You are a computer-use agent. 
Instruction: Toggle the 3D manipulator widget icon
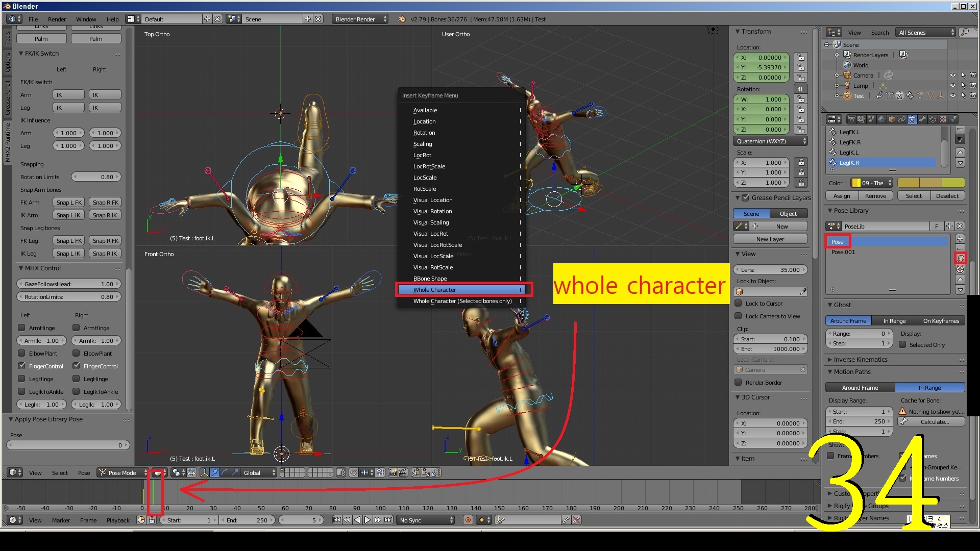204,473
